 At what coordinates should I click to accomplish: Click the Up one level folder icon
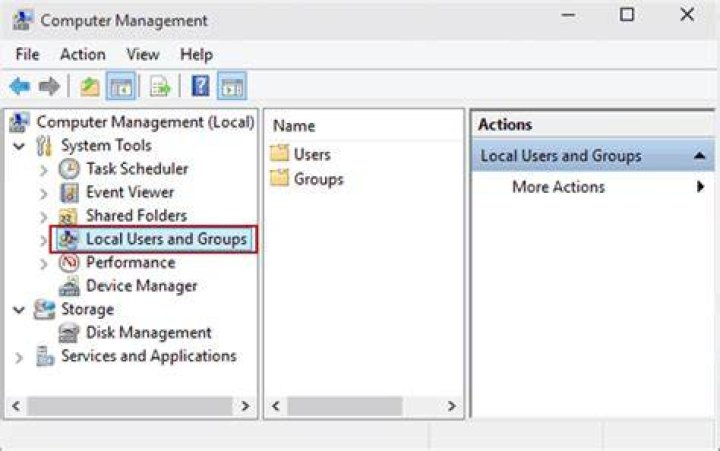(x=90, y=86)
